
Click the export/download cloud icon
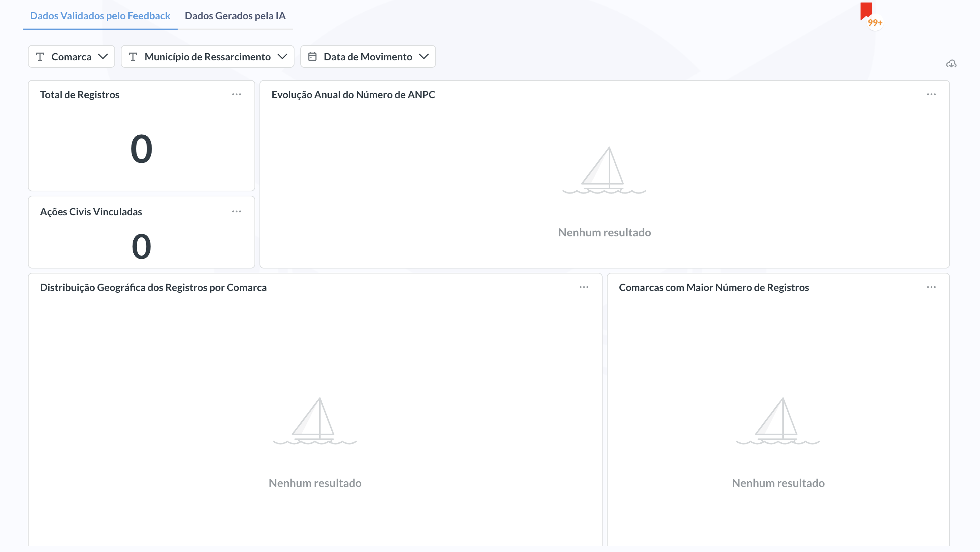coord(951,64)
